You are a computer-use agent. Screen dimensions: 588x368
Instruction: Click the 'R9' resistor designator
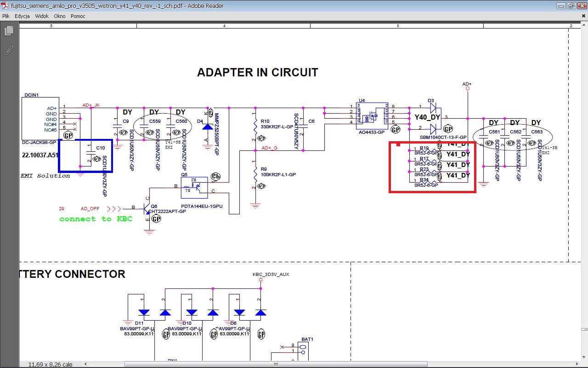264,169
